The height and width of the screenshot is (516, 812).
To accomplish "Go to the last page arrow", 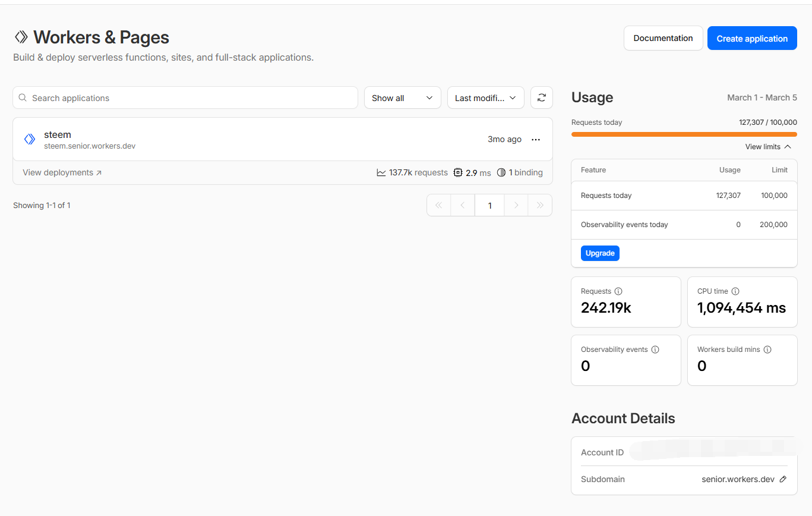I will [x=540, y=205].
